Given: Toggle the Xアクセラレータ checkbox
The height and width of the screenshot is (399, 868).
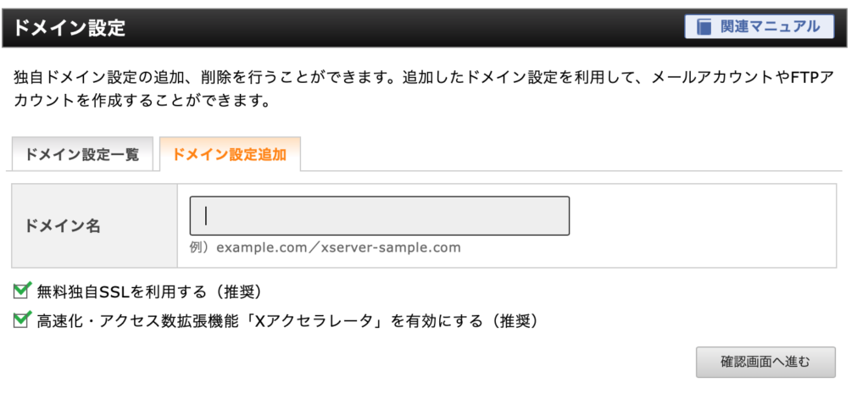Looking at the screenshot, I should pos(21,320).
